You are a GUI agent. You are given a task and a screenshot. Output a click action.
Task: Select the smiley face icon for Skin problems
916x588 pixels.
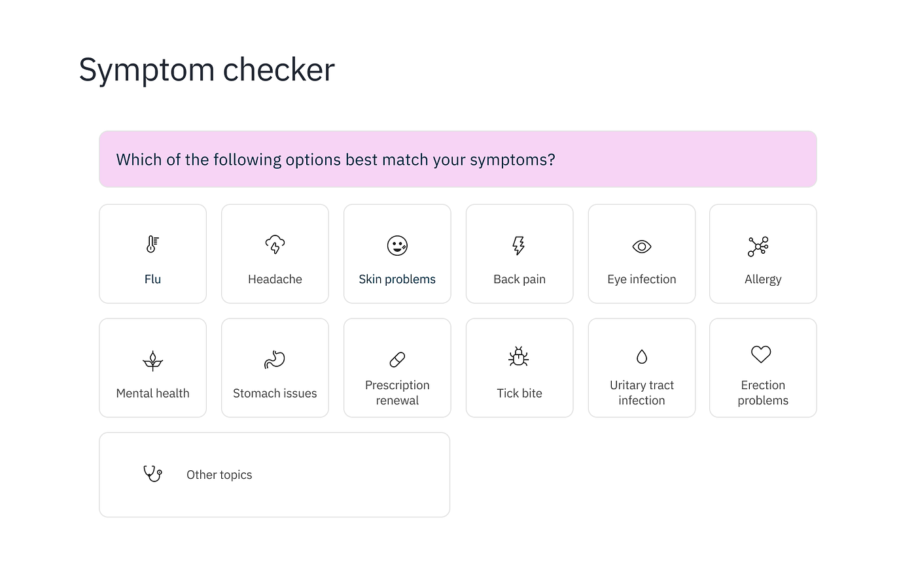point(397,246)
